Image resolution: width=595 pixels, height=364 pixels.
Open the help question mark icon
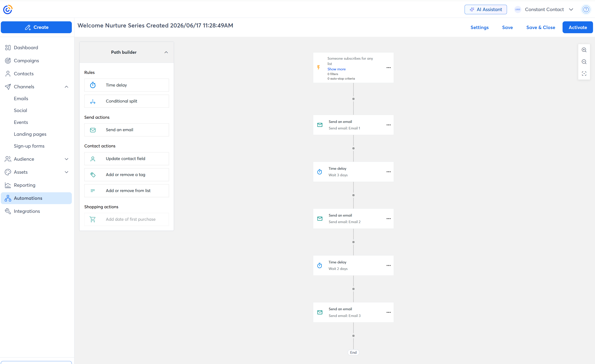(x=586, y=9)
